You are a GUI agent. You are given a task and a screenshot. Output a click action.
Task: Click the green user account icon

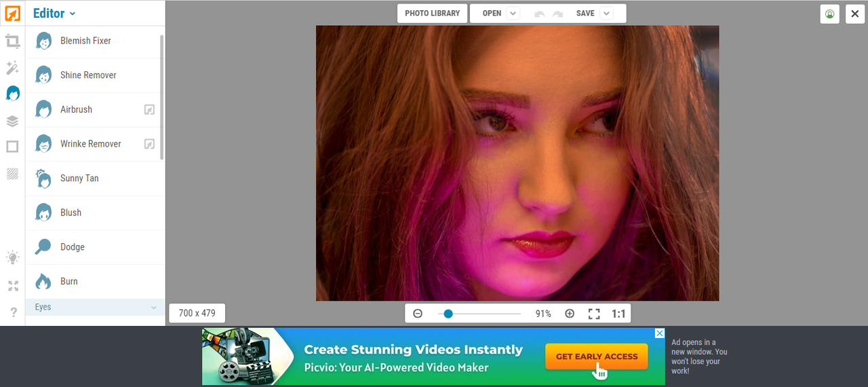click(829, 14)
